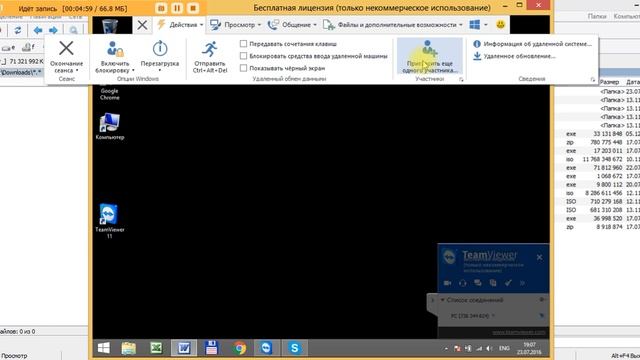Image resolution: width=640 pixels, height=360 pixels.
Task: Open the Компьютер desktop icon
Action: tap(110, 127)
